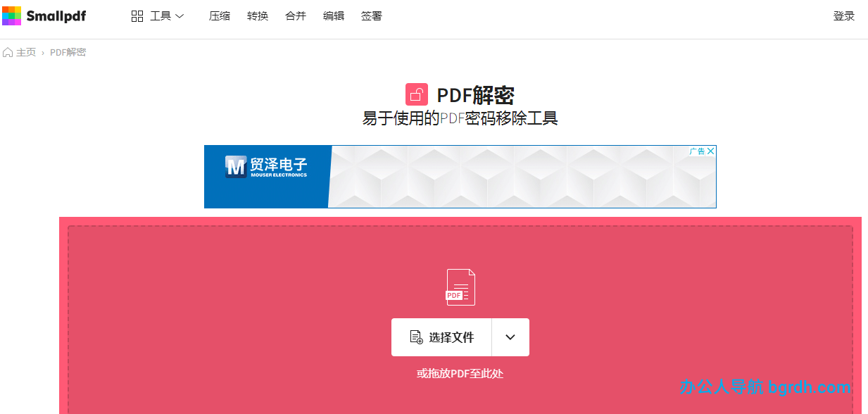
Task: Click the 登录 link at top right
Action: 843,15
